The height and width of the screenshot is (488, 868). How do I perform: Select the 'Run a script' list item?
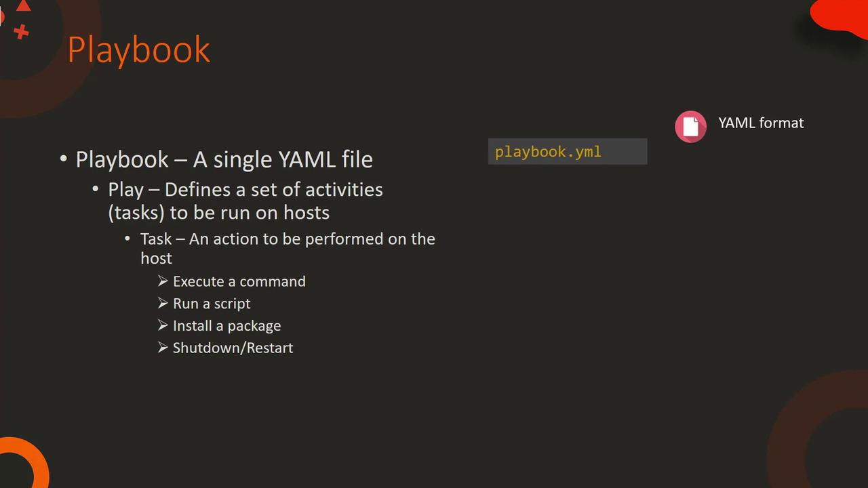tap(212, 304)
